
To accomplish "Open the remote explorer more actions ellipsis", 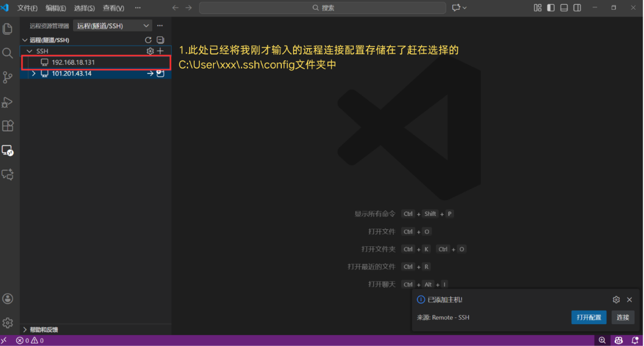I will (x=160, y=26).
